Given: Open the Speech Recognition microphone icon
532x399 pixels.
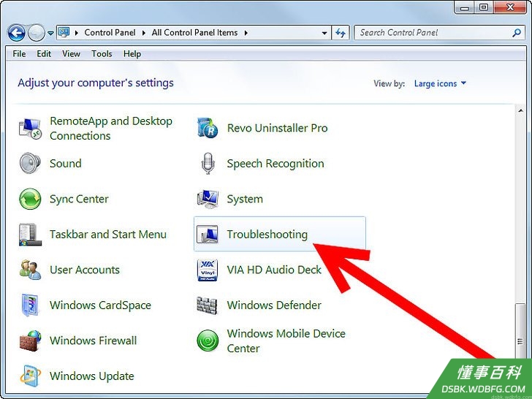Looking at the screenshot, I should coord(208,163).
